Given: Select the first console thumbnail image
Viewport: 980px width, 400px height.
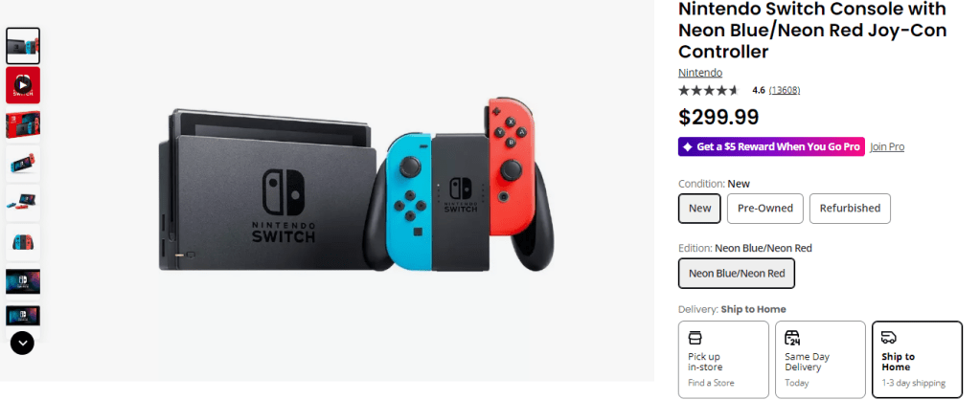Looking at the screenshot, I should coord(23,45).
